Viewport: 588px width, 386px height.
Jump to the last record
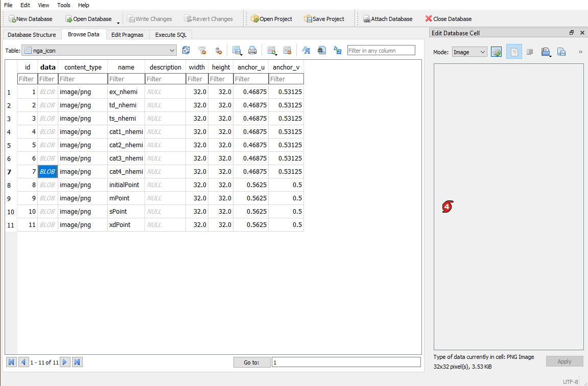(77, 361)
